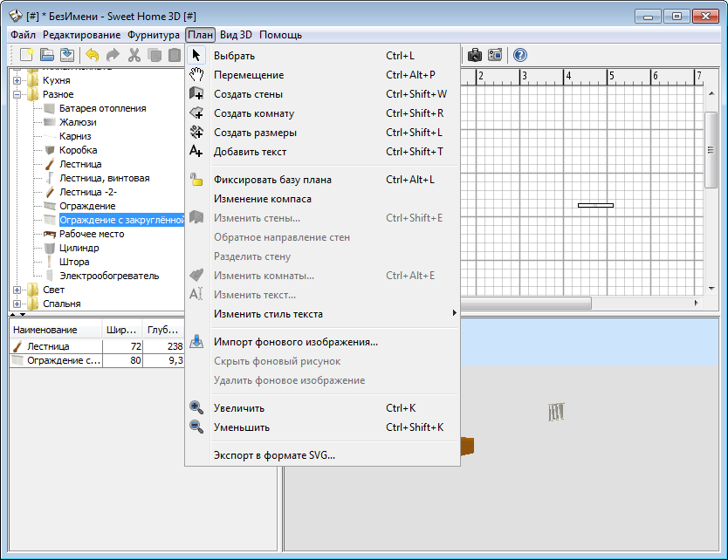The width and height of the screenshot is (728, 560).
Task: Click the blue Help question mark icon
Action: (x=520, y=55)
